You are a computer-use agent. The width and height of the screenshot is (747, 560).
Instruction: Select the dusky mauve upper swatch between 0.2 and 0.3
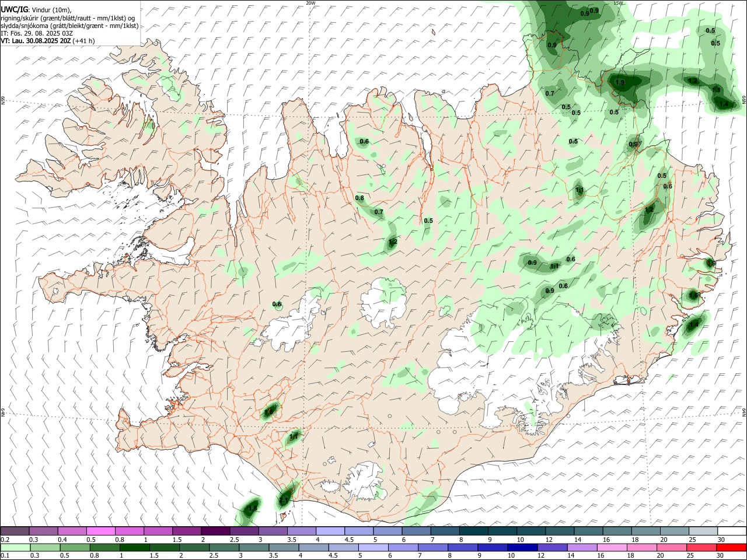[15, 531]
